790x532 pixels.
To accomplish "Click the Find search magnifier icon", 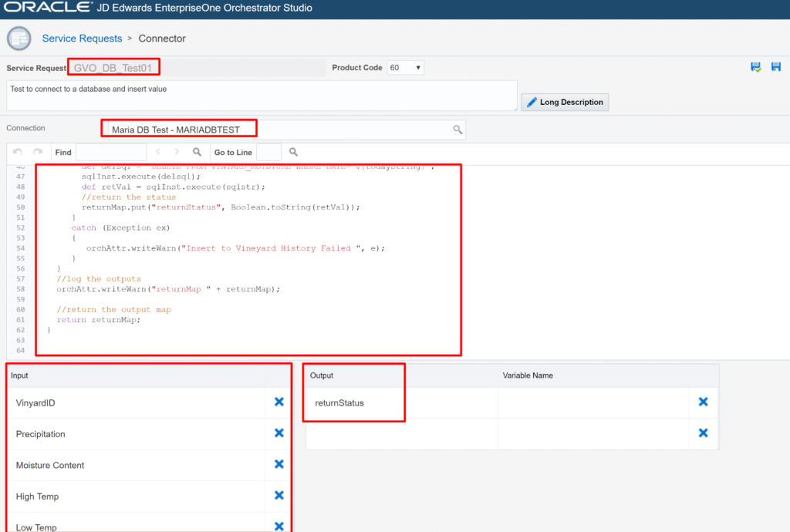I will [x=197, y=152].
